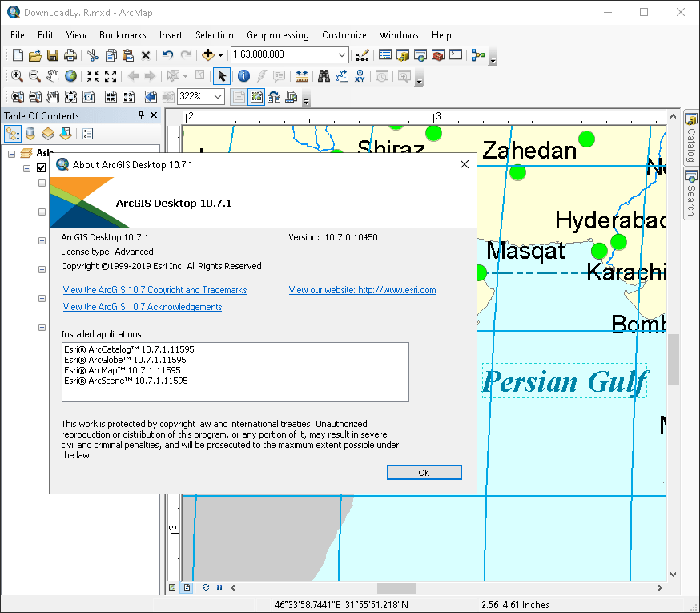This screenshot has width=700, height=613.
Task: Select the Pan hand tool
Action: 53,76
